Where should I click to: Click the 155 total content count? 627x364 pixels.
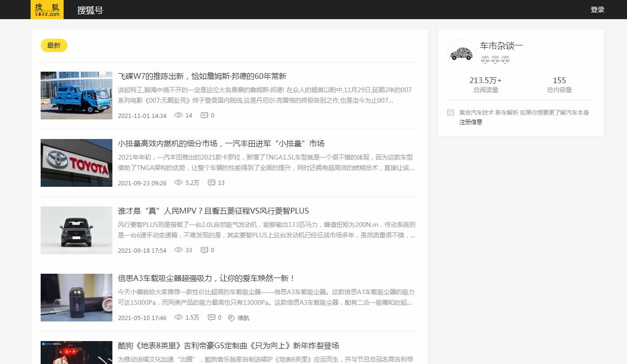pos(560,80)
